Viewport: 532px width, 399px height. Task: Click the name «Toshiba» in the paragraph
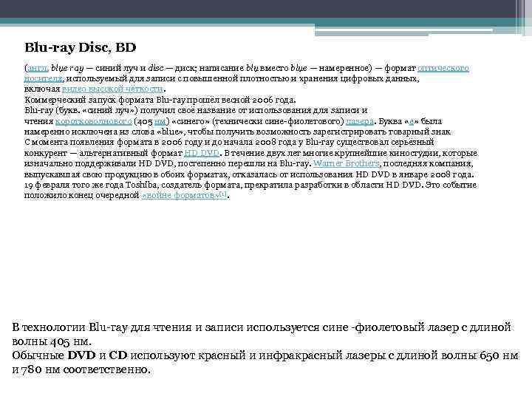(x=142, y=185)
